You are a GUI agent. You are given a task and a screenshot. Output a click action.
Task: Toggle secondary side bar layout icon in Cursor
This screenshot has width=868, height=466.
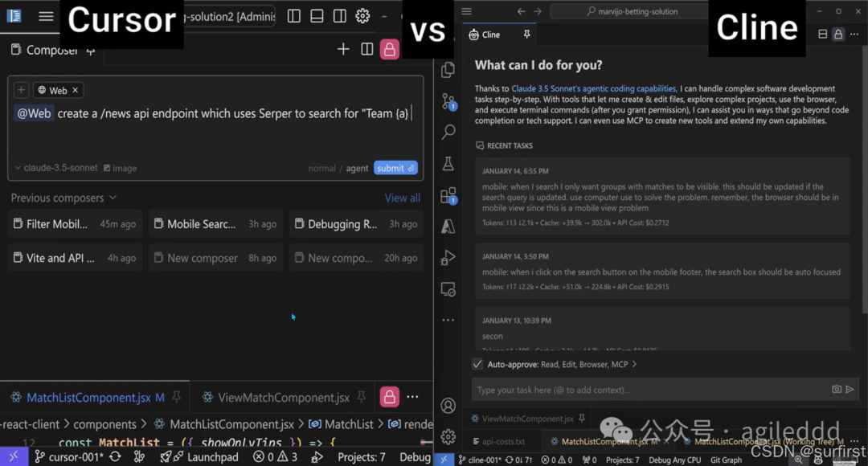coord(340,16)
